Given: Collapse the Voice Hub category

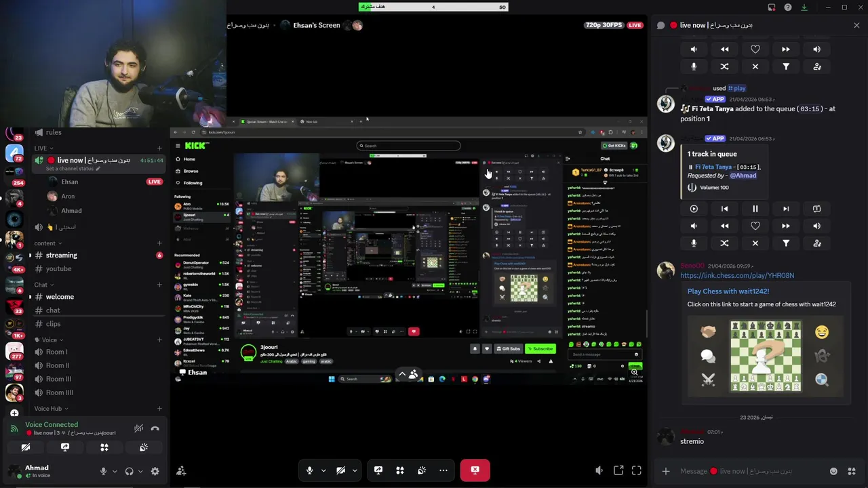Looking at the screenshot, I should tap(52, 409).
